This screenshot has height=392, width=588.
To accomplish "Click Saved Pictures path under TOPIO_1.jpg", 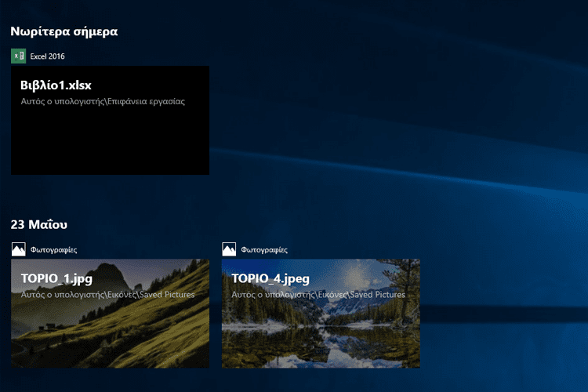I will 107,295.
